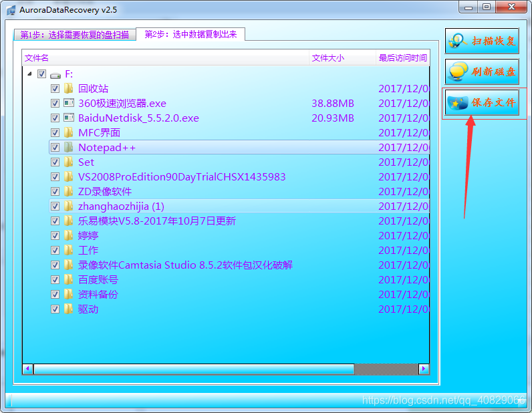This screenshot has width=532, height=413.
Task: Select BaiduNetdisk_5.5.2.0.exe file name
Action: pyautogui.click(x=138, y=118)
